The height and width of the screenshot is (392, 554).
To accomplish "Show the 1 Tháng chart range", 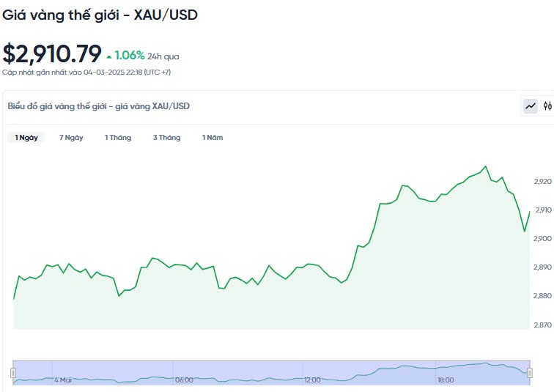I will 118,138.
